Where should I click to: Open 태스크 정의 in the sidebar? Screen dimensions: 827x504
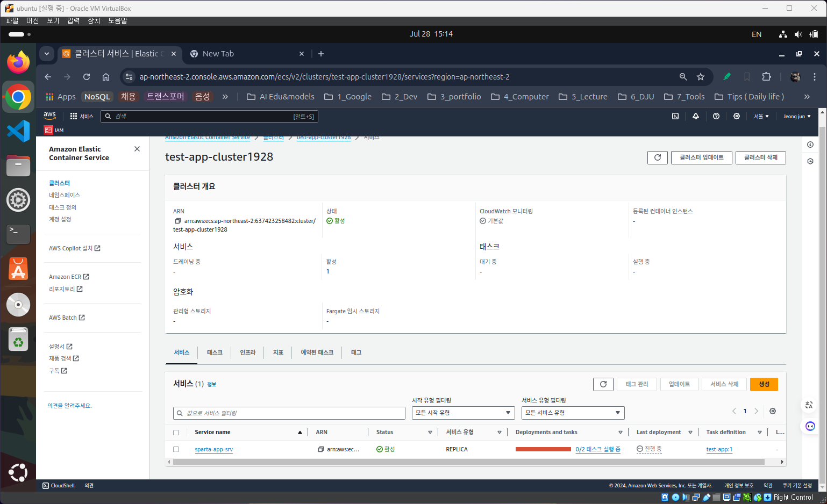[x=63, y=207]
